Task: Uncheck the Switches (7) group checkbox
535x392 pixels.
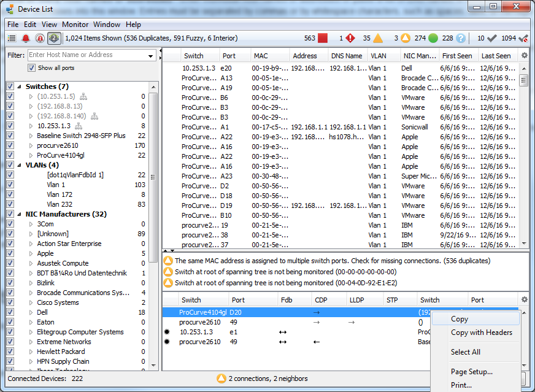Action: (10, 86)
